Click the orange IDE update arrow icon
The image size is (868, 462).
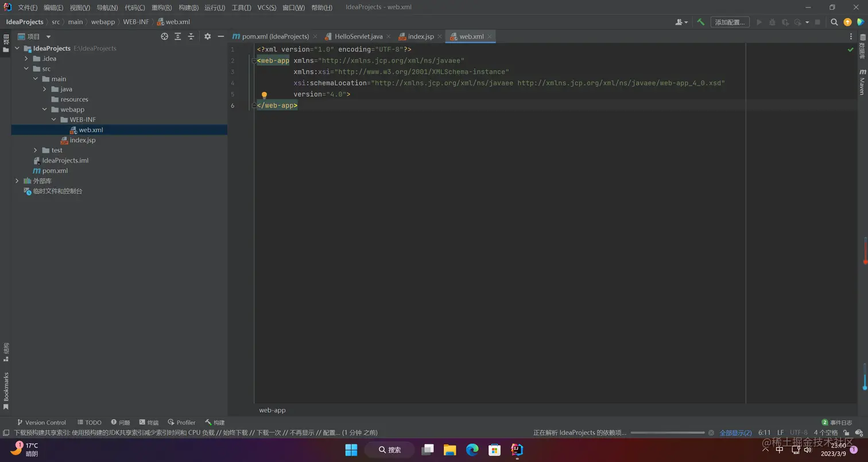click(848, 22)
